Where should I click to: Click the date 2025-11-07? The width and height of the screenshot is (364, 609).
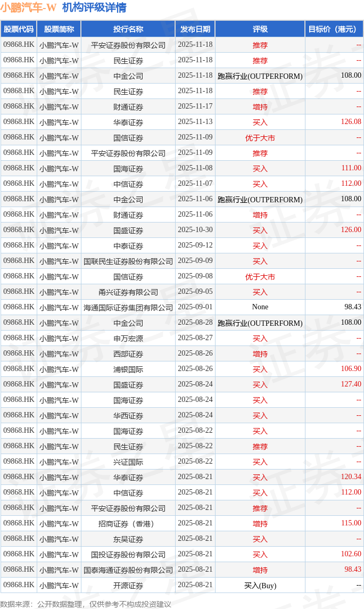(x=195, y=184)
